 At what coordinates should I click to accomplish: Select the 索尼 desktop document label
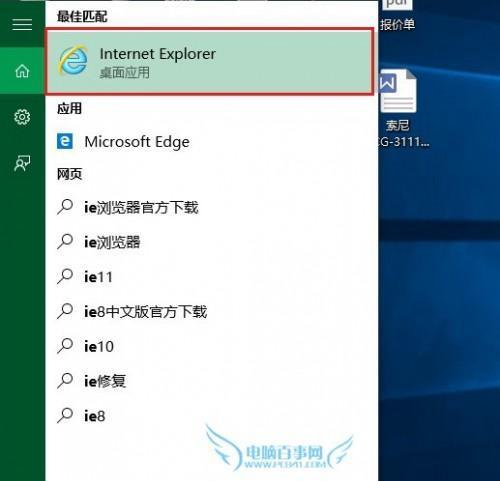tap(397, 125)
